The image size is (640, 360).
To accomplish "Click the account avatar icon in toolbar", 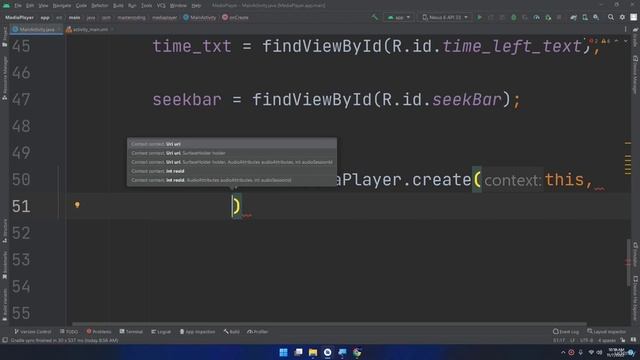I will (x=633, y=18).
